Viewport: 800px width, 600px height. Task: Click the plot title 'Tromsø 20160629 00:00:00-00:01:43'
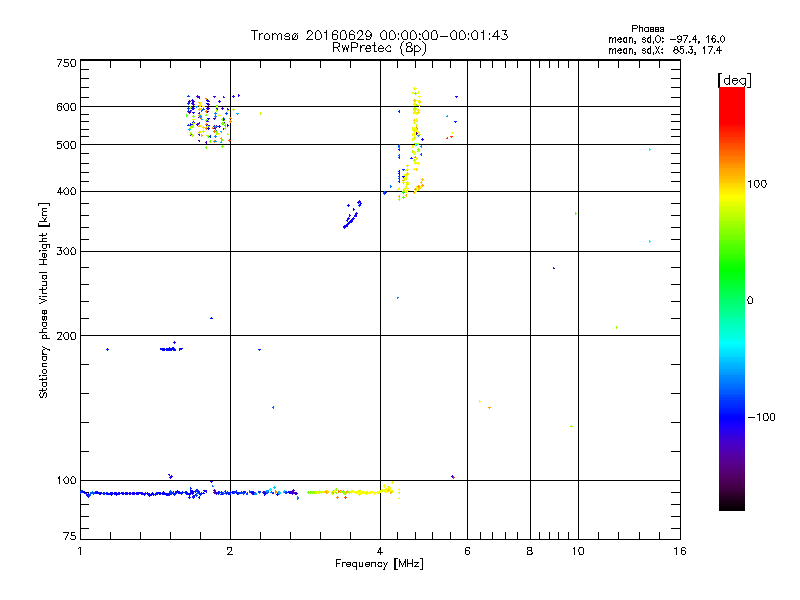(379, 35)
